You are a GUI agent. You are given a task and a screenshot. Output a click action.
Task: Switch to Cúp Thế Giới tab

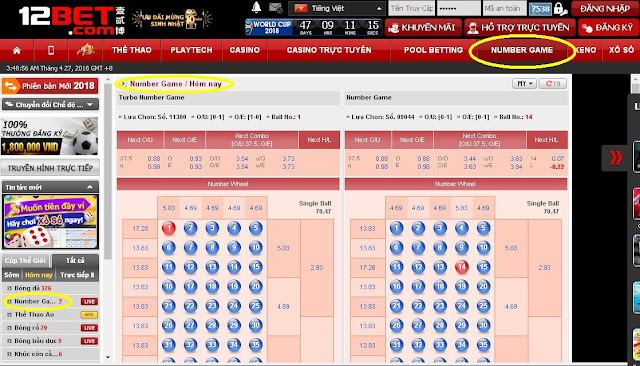pos(25,260)
